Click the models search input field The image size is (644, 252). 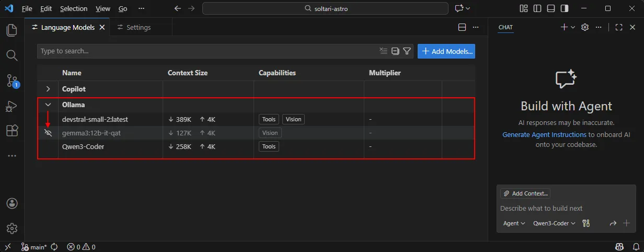click(206, 51)
